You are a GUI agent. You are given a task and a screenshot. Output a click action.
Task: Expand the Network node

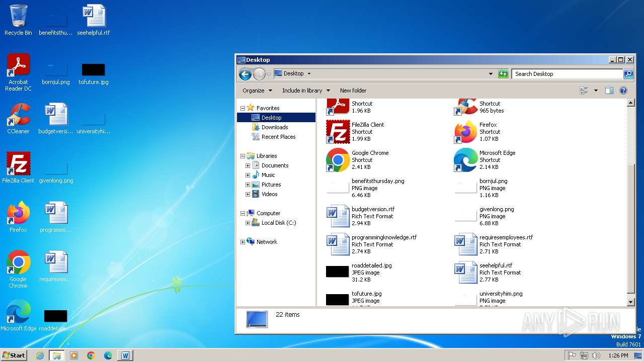[x=243, y=242]
